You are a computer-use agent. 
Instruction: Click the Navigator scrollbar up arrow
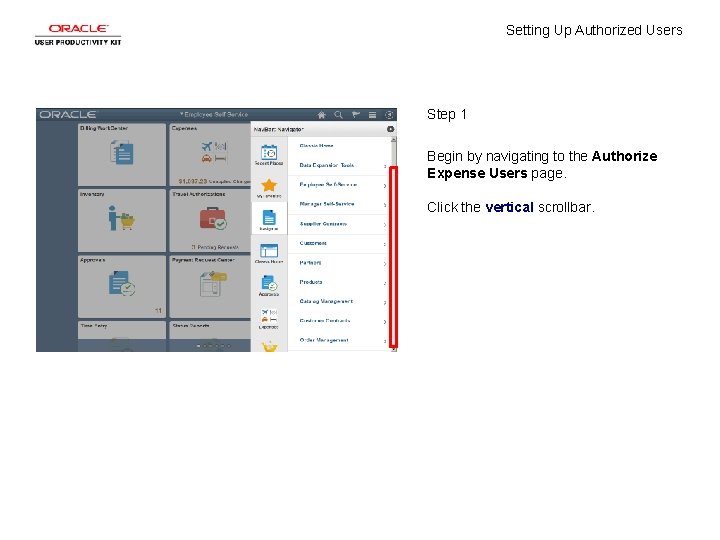click(394, 139)
